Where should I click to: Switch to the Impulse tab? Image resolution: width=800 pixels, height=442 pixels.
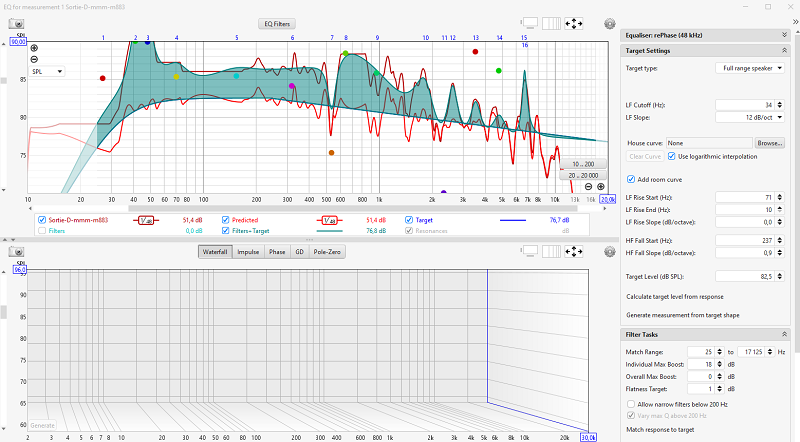(248, 252)
